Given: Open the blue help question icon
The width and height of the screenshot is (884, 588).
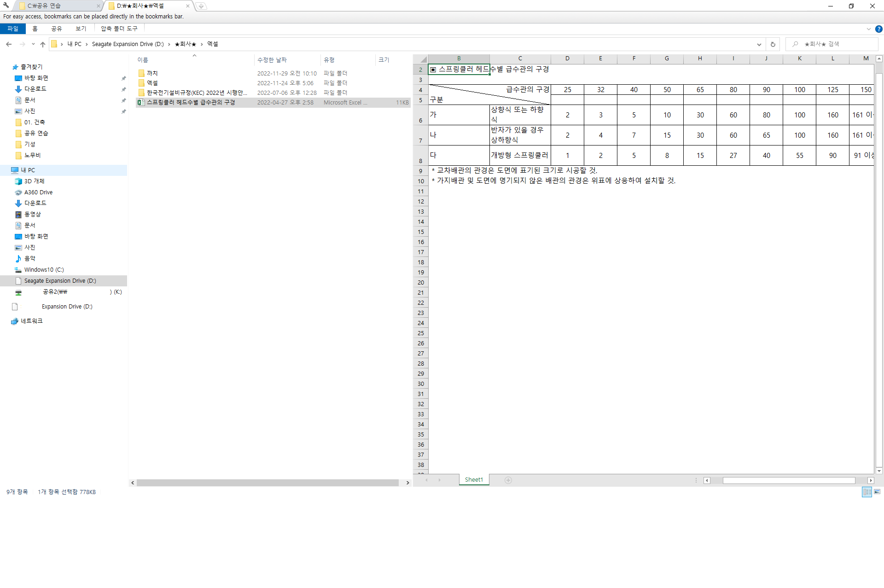Looking at the screenshot, I should (x=878, y=29).
